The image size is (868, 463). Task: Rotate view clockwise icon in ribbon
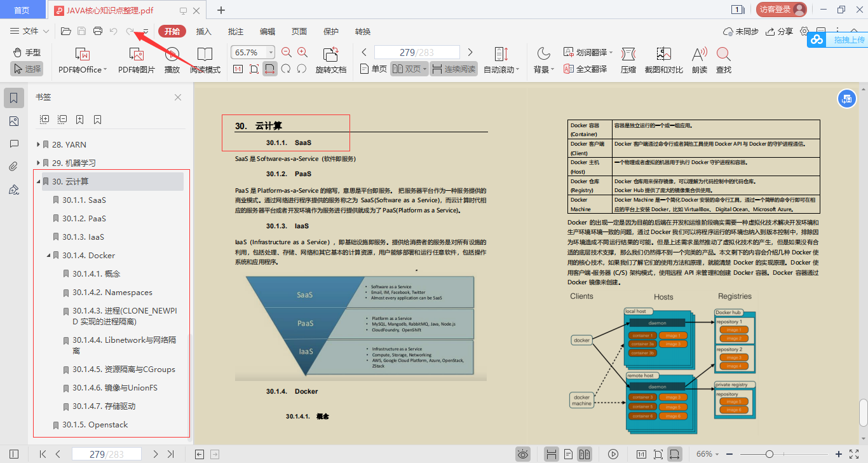302,69
